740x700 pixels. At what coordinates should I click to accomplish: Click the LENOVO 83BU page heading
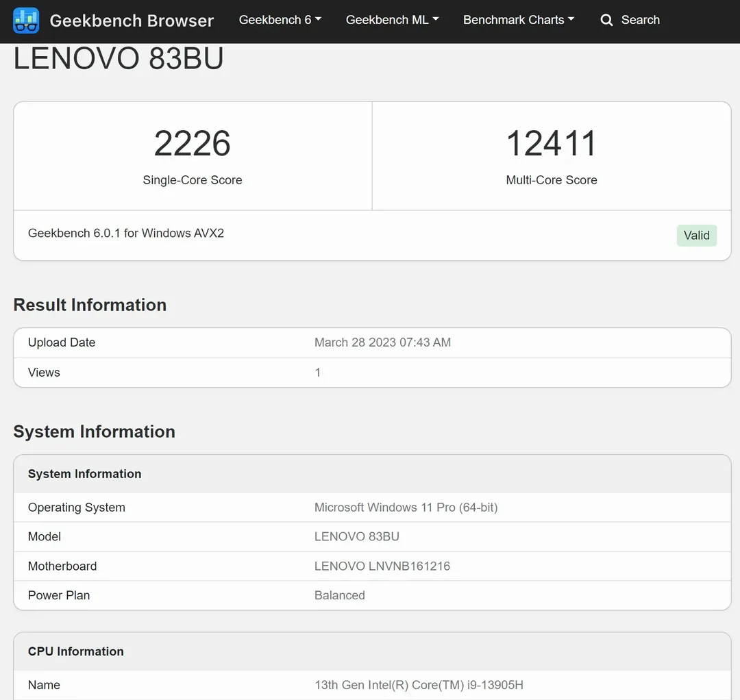(119, 59)
